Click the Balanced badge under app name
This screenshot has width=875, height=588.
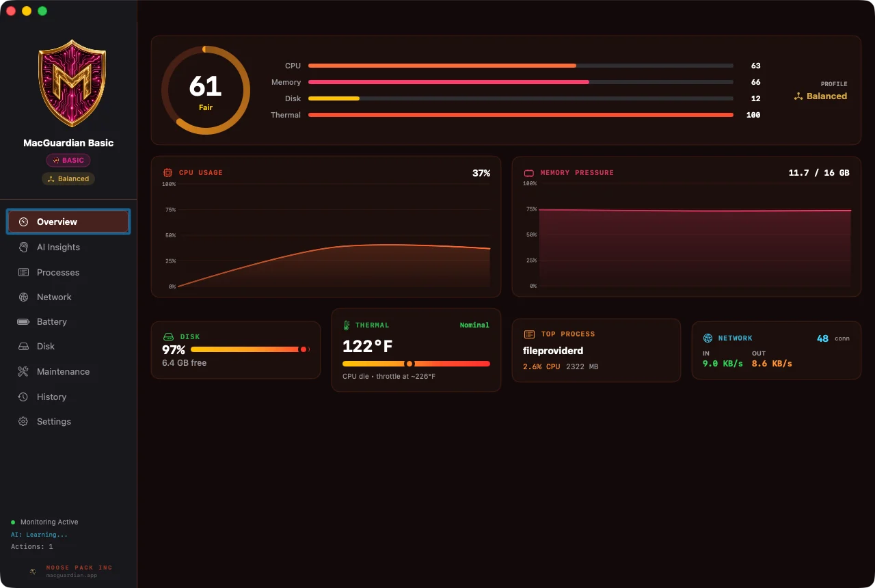click(x=68, y=178)
